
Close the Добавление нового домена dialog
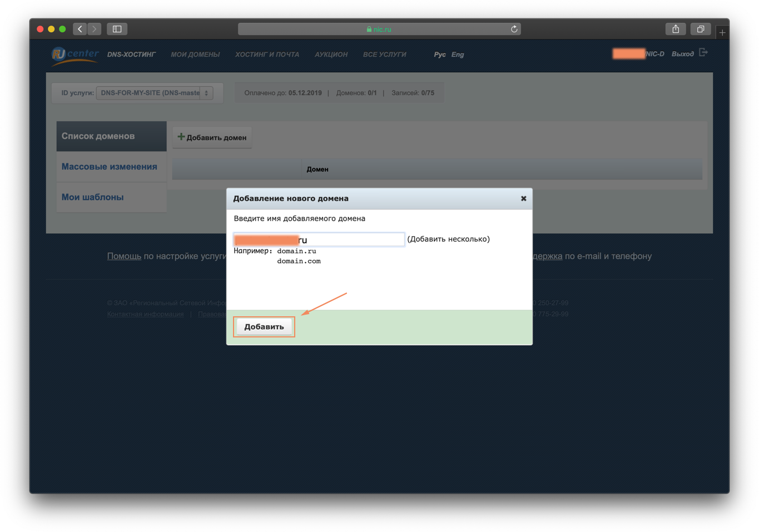click(523, 198)
